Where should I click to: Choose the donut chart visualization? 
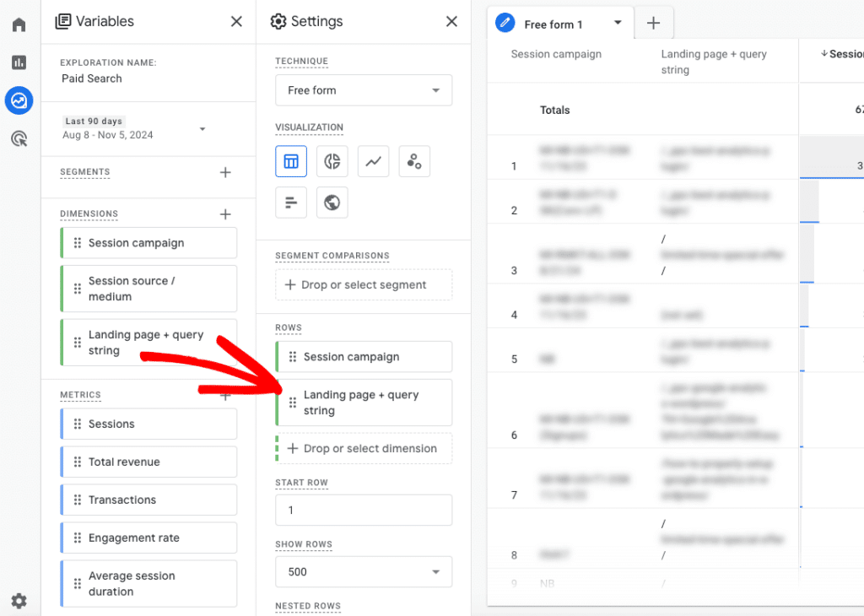pyautogui.click(x=332, y=160)
